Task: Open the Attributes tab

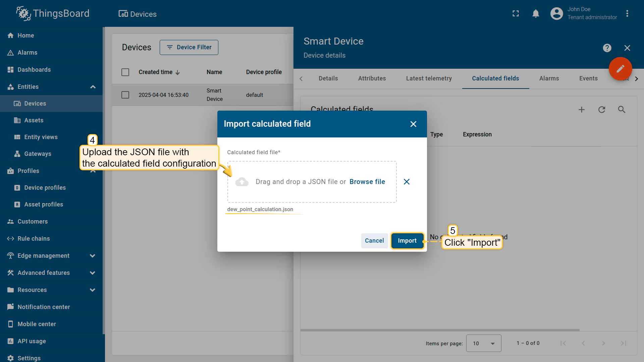Action: tap(372, 78)
